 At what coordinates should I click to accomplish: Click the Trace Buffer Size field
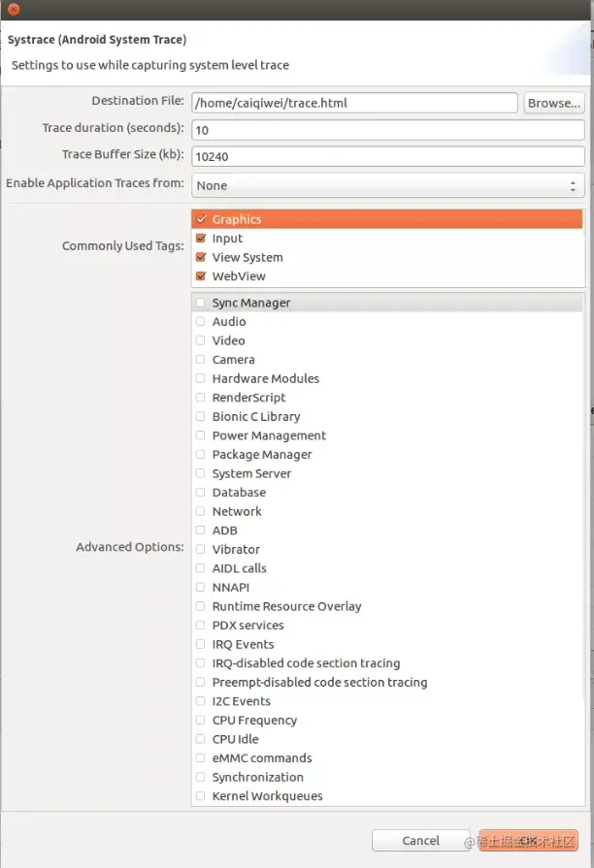tap(388, 156)
